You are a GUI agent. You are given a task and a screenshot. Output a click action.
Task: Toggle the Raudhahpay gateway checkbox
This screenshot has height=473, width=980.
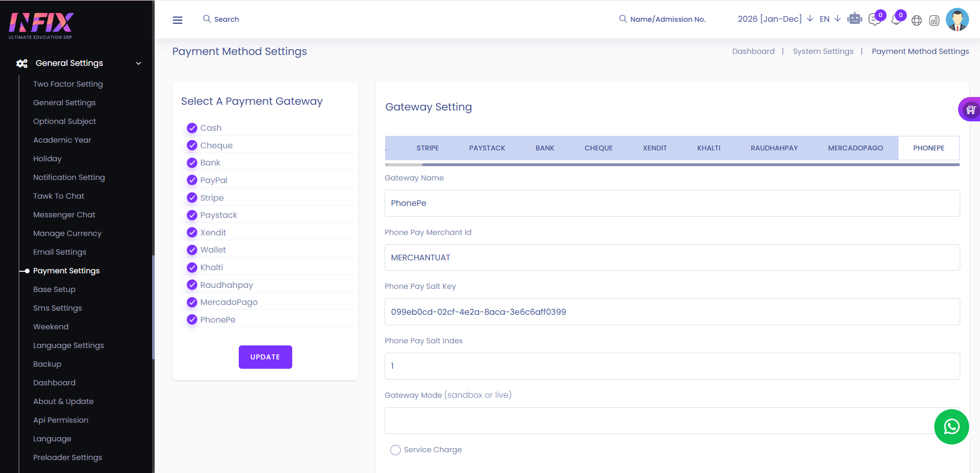pyautogui.click(x=192, y=285)
